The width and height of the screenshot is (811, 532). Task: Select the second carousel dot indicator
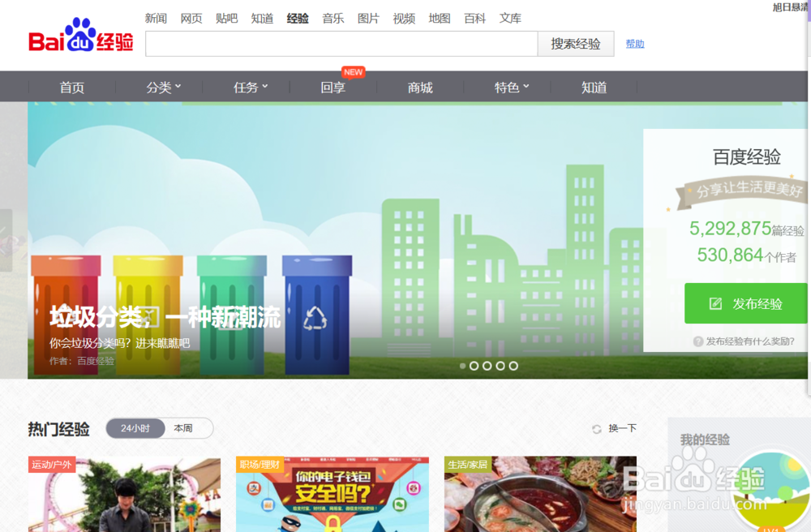click(x=474, y=366)
